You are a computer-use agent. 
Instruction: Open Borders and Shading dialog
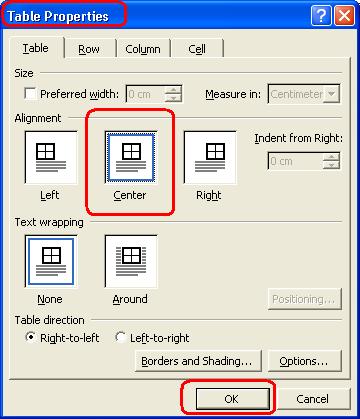point(198,361)
